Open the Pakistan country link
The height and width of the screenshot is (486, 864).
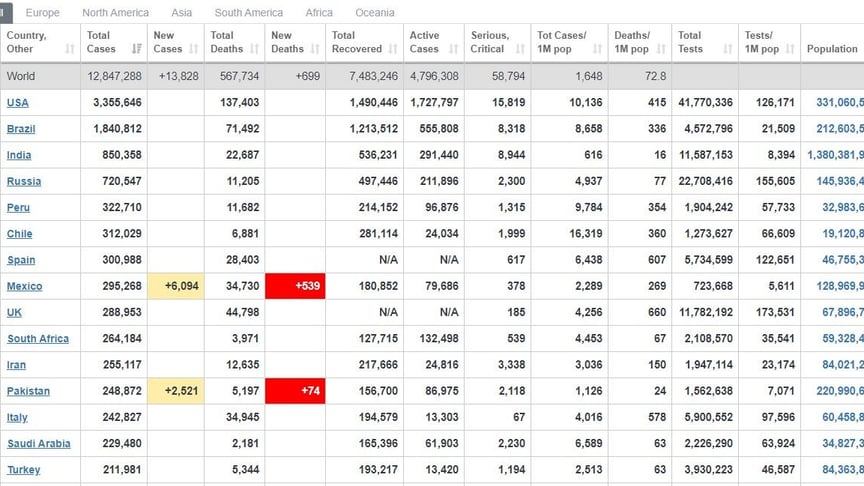(x=28, y=391)
